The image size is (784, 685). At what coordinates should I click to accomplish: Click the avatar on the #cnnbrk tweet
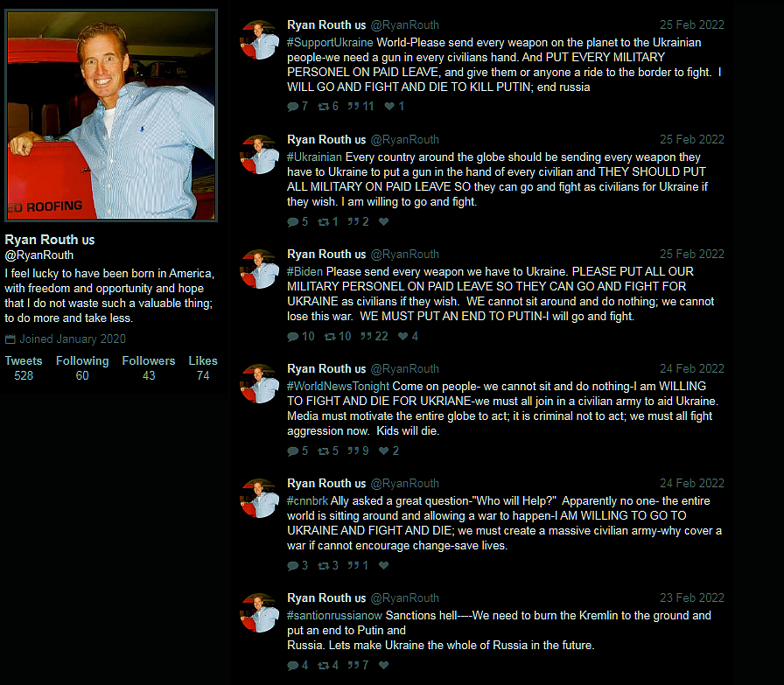click(x=259, y=498)
